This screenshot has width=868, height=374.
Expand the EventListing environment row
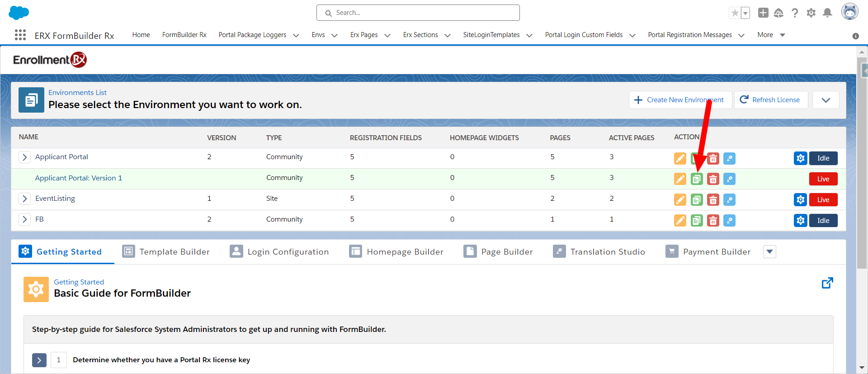coord(25,199)
